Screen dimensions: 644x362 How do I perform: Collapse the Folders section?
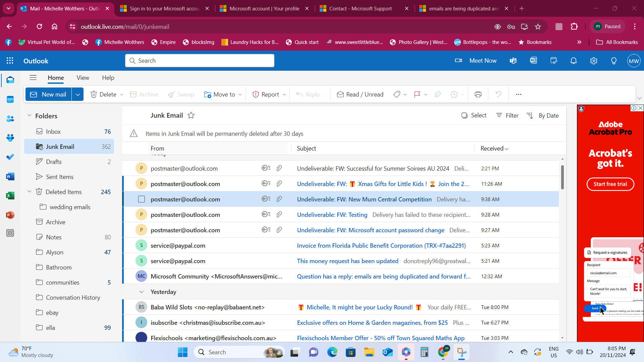click(x=29, y=116)
